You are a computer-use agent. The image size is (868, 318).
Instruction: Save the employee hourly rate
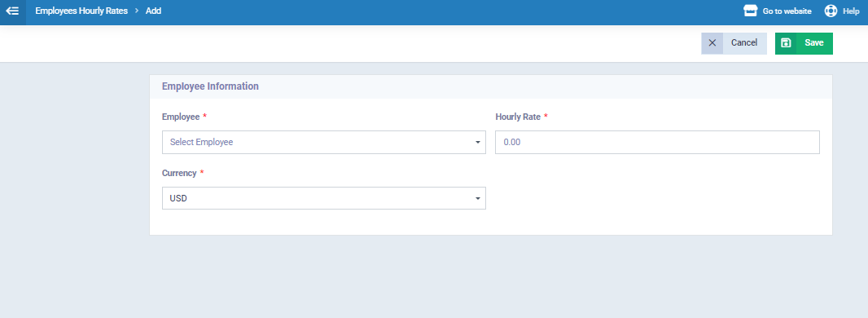point(804,43)
